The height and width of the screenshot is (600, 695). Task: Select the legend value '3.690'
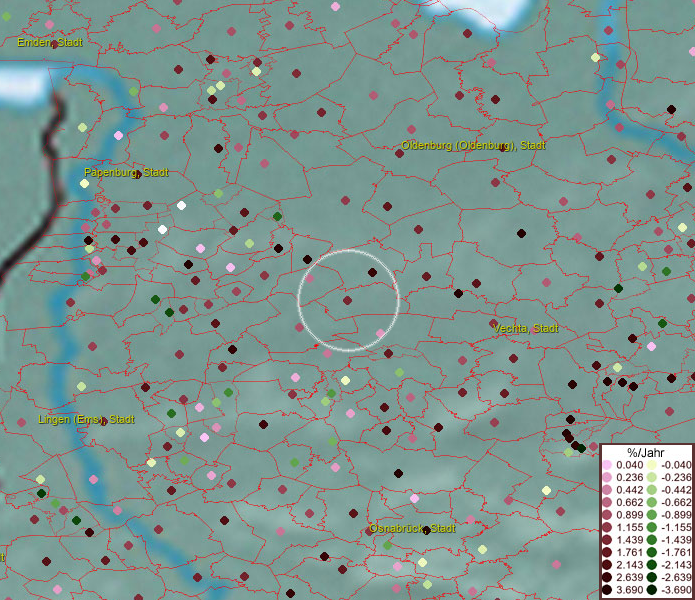tap(629, 590)
